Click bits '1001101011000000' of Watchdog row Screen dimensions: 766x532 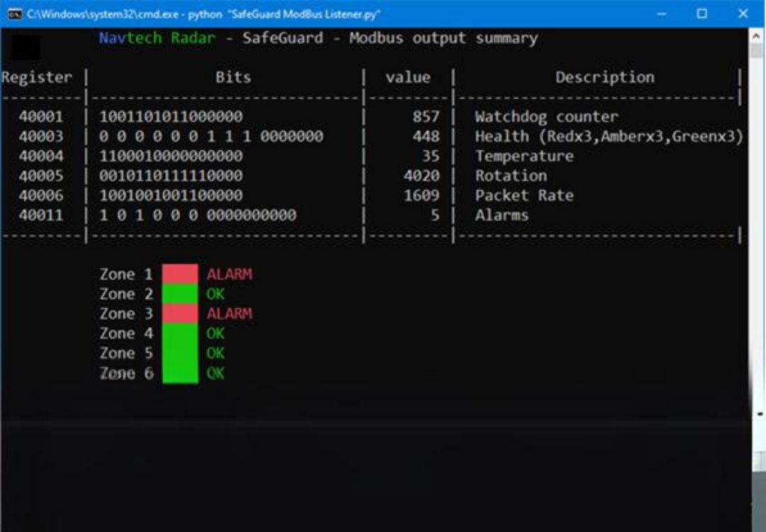[x=171, y=117]
